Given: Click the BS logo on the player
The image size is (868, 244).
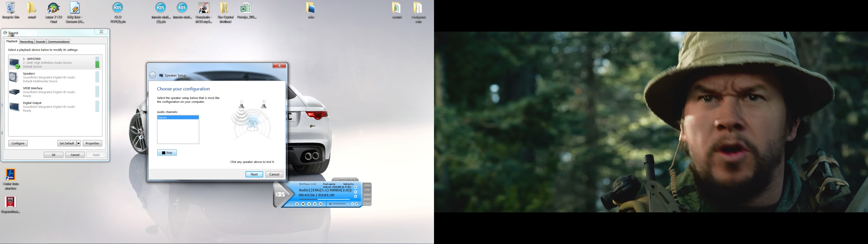Looking at the screenshot, I should (280, 195).
